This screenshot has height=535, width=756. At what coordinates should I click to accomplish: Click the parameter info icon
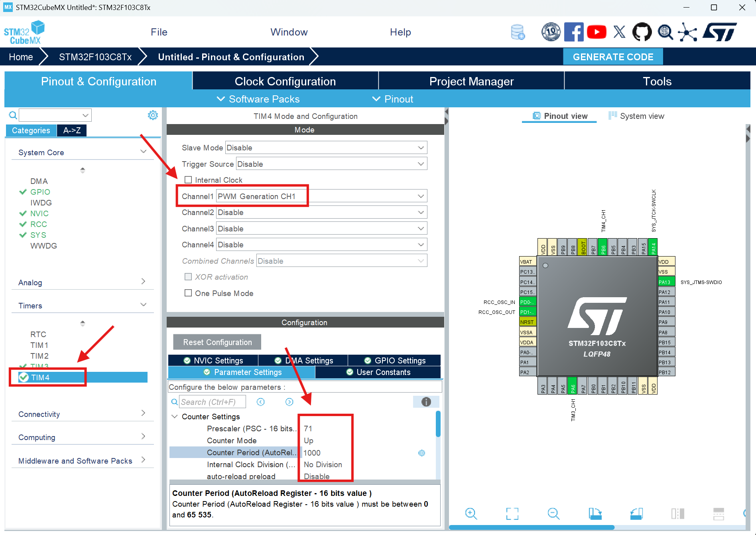click(426, 402)
